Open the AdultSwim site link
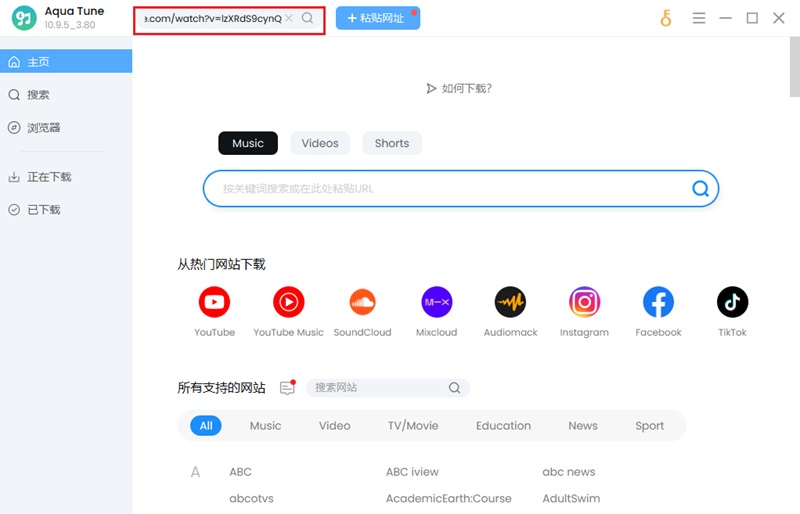The width and height of the screenshot is (800, 514). click(571, 498)
